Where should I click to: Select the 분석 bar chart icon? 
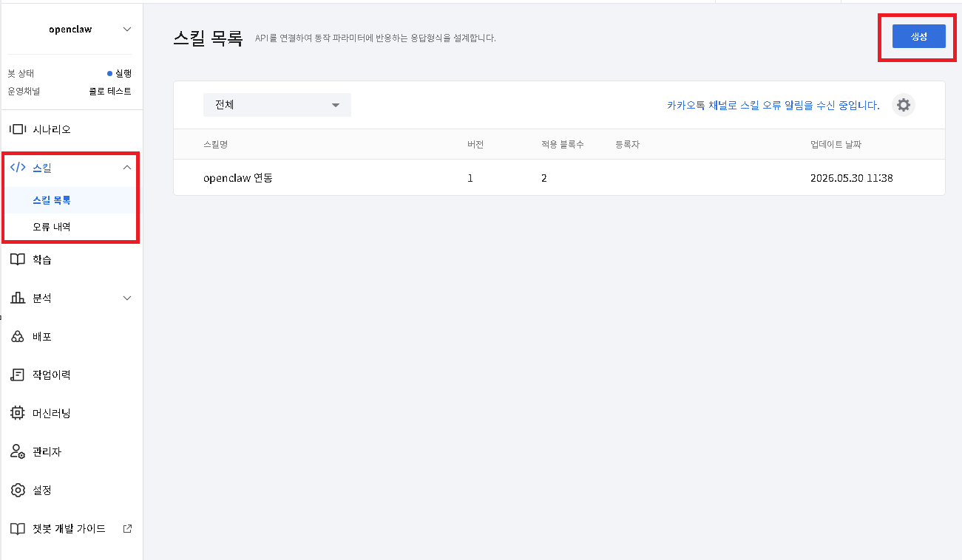18,298
